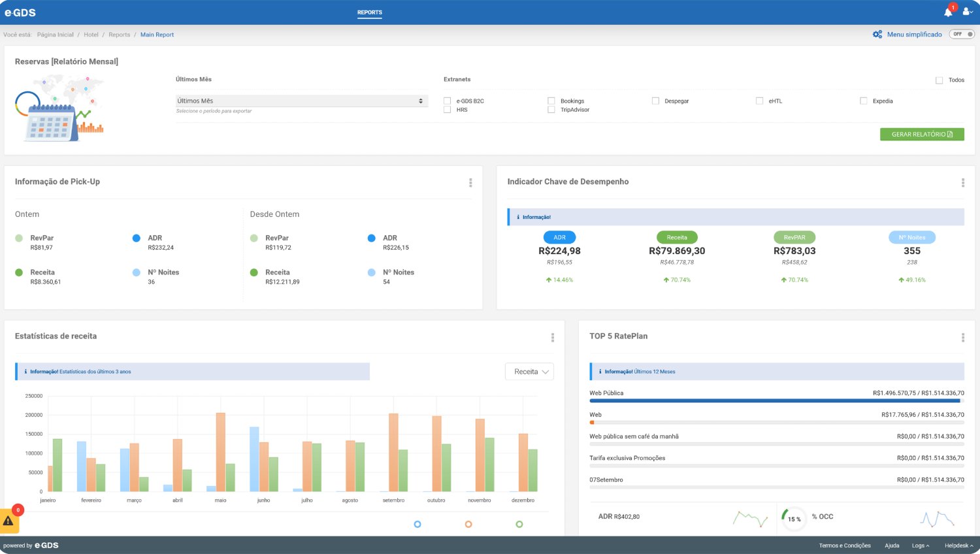Click the e-GDS logo in header
Image resolution: width=980 pixels, height=554 pixels.
[x=20, y=12]
